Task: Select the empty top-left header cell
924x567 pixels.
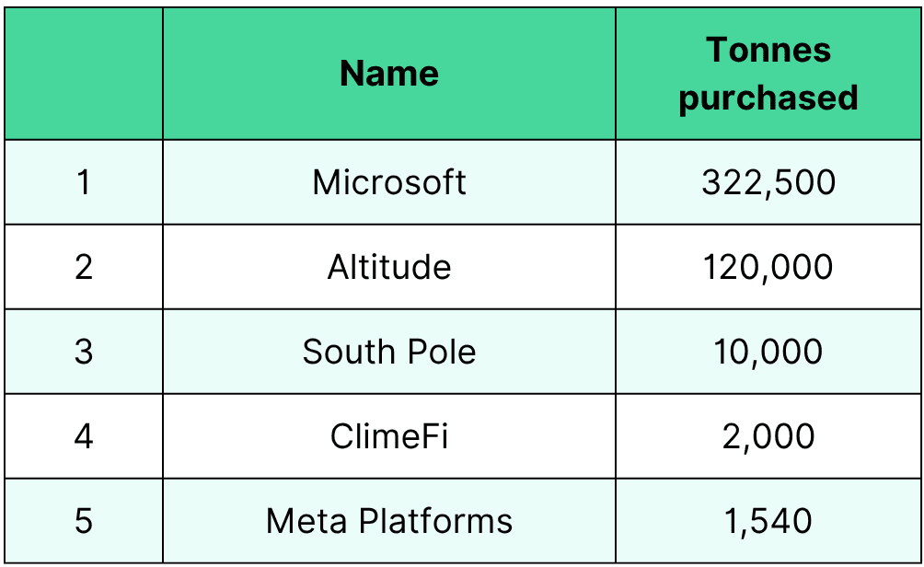Action: pyautogui.click(x=84, y=74)
